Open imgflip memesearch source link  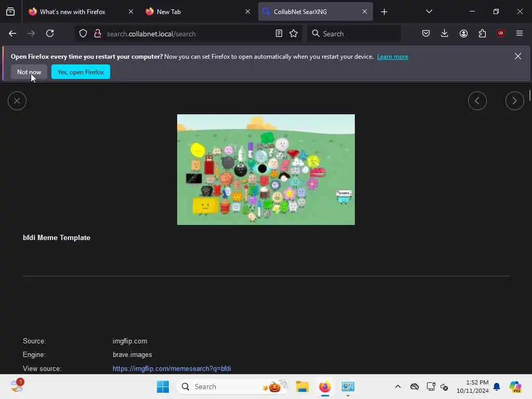[x=171, y=368]
